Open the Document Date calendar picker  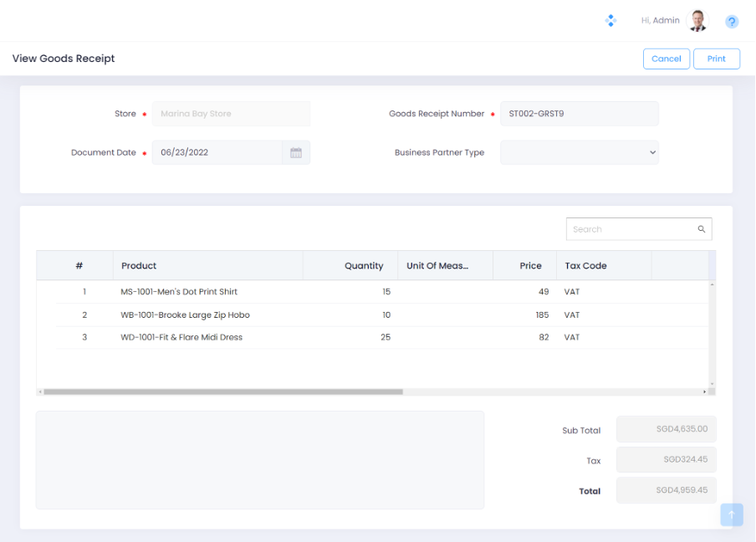[x=296, y=153]
